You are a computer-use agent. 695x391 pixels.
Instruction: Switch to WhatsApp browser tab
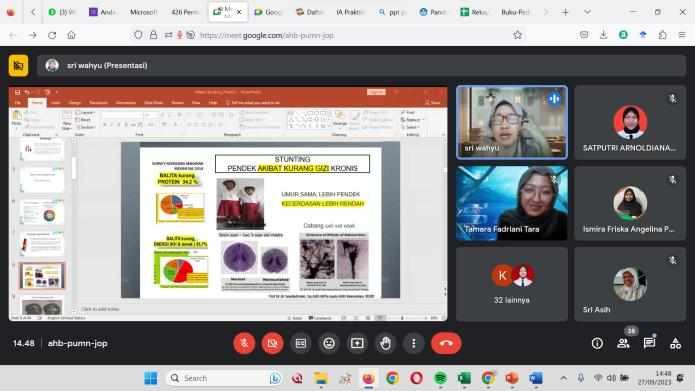[x=62, y=12]
